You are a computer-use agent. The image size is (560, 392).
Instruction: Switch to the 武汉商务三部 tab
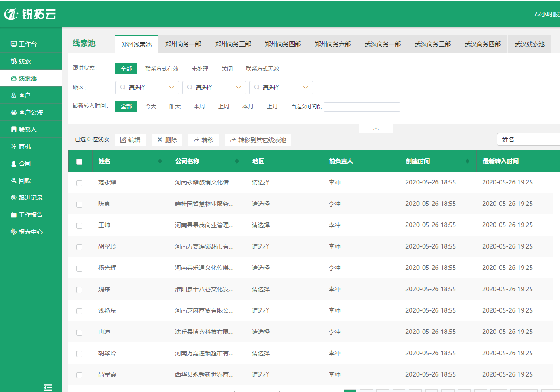(x=433, y=44)
